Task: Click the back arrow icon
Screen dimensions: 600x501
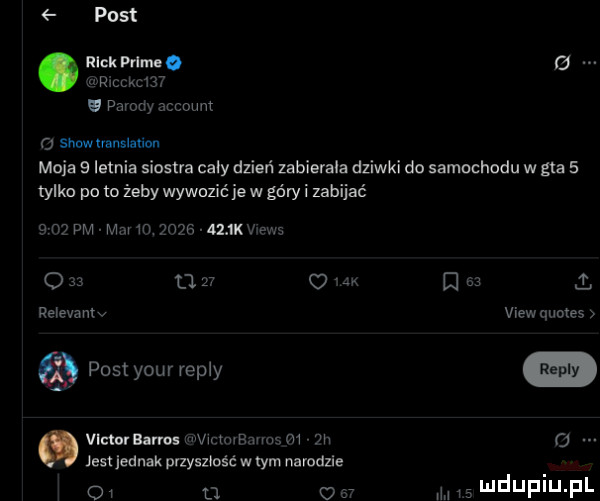Action: [x=50, y=15]
